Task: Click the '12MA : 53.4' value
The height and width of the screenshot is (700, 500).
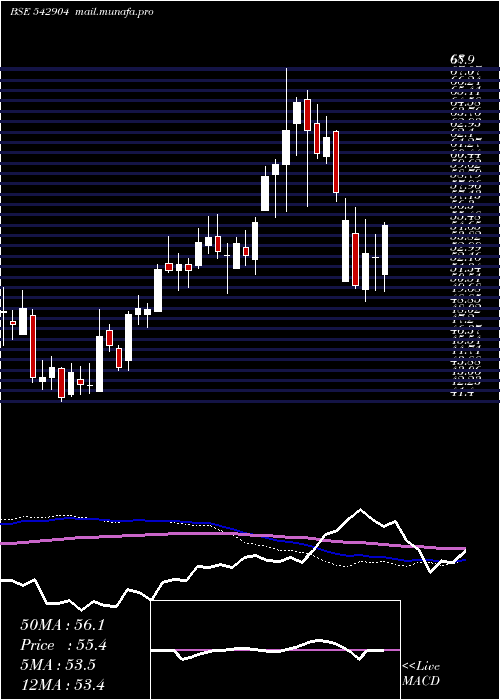Action: click(x=62, y=684)
